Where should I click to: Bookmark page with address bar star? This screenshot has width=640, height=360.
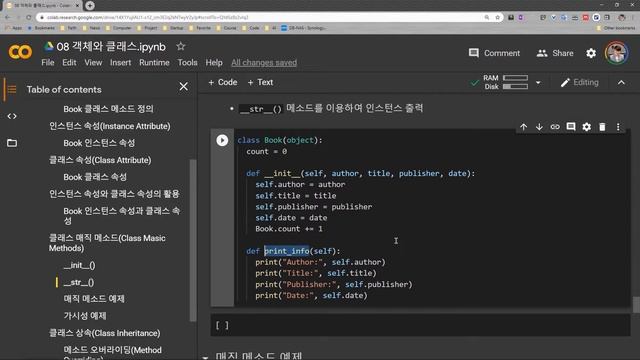coord(497,17)
